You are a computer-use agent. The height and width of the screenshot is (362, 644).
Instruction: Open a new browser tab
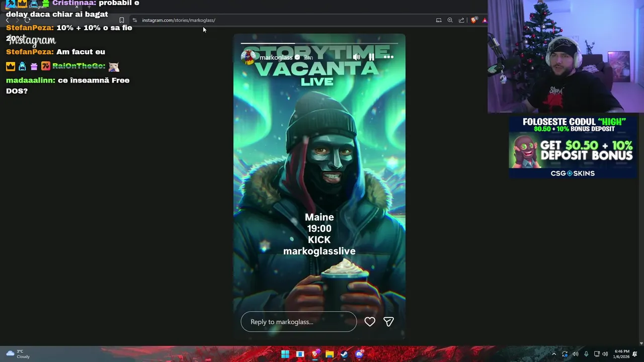coord(89,7)
